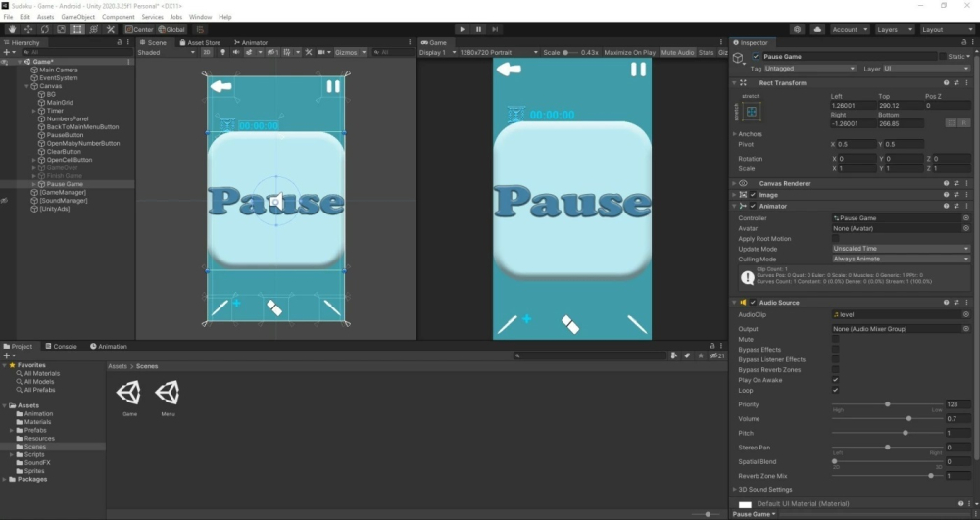Switch to the Console tab
Image resolution: width=980 pixels, height=520 pixels.
[x=64, y=346]
